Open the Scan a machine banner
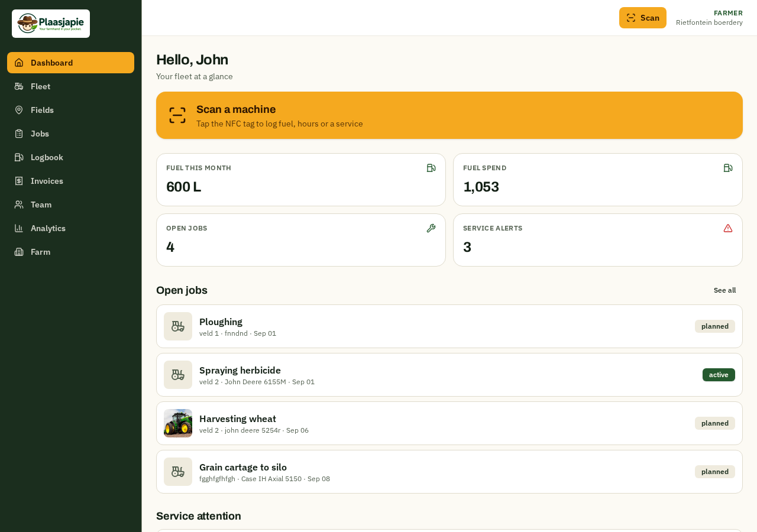 tap(449, 115)
